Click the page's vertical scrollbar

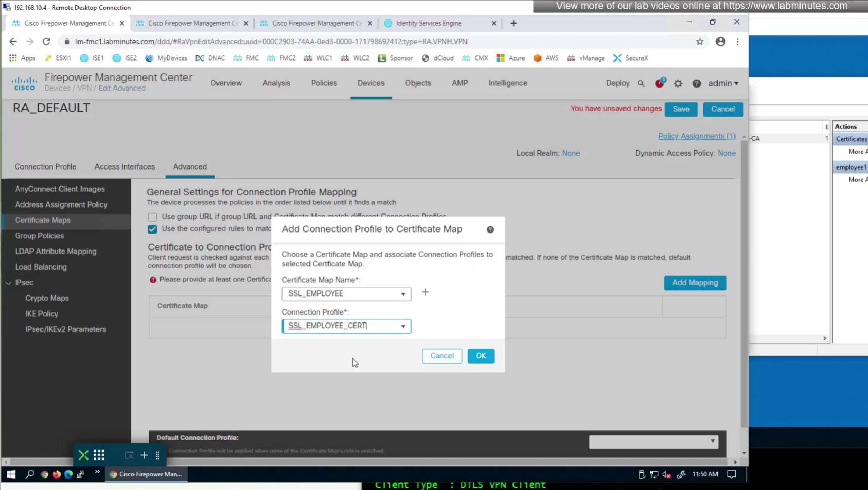pos(744,281)
